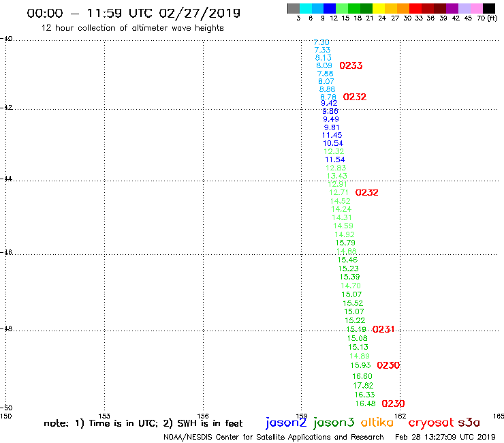Click the 15.13 wave height value

click(x=358, y=348)
